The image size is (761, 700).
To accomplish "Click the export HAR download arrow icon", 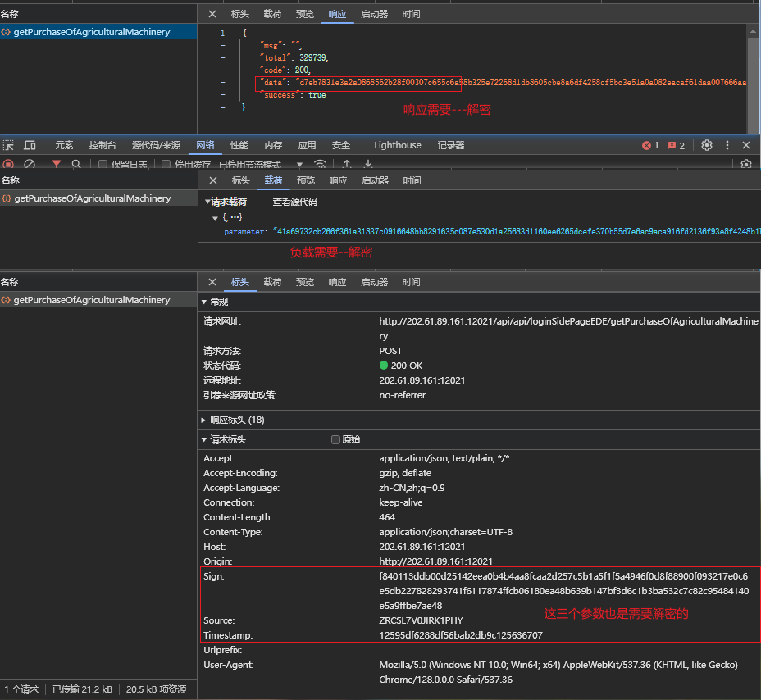I will point(368,164).
